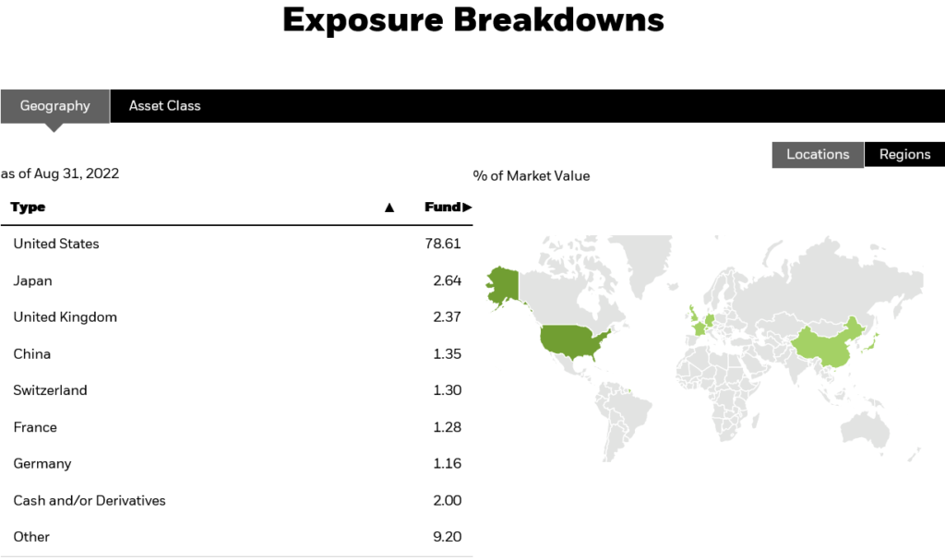
Task: Switch to the Geography tab
Action: 55,105
